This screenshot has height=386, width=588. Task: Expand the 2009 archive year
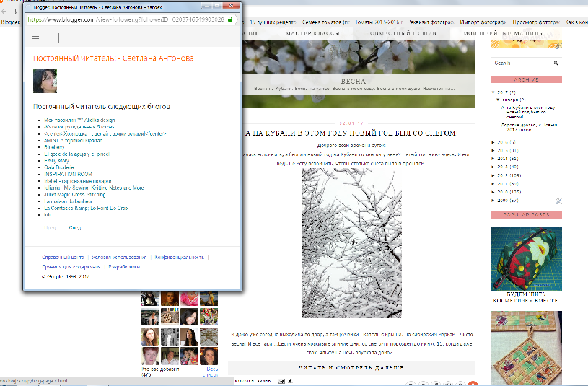(x=493, y=201)
